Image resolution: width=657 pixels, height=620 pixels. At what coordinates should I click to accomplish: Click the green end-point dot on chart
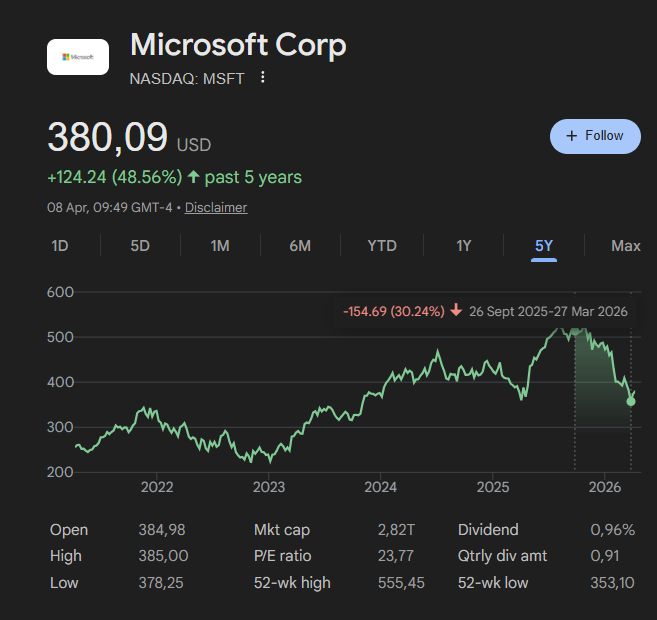(x=631, y=401)
